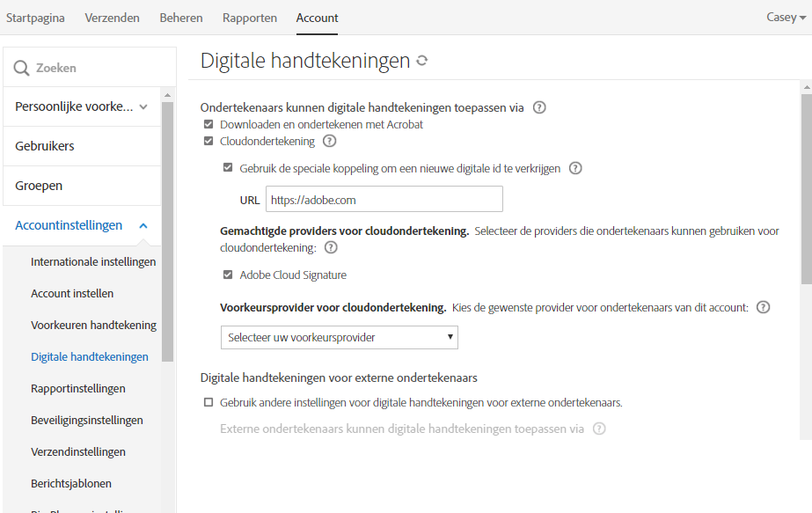
Task: Open the Verzenden menu
Action: (112, 18)
